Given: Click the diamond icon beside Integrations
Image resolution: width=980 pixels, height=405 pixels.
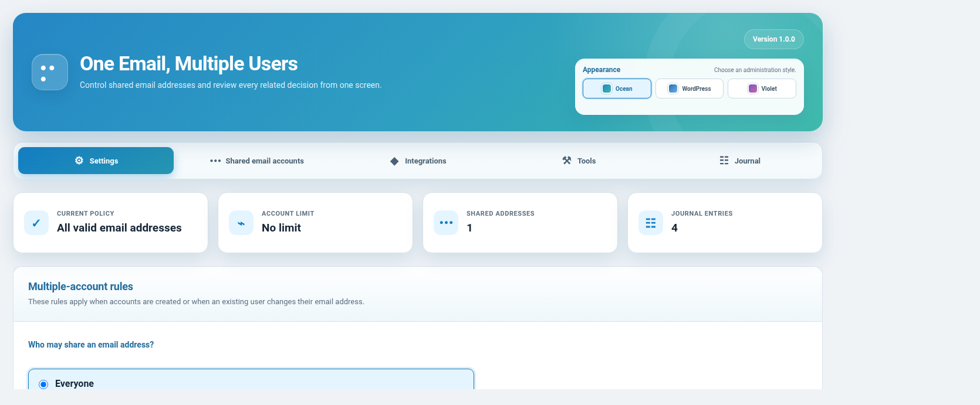Looking at the screenshot, I should click(394, 161).
